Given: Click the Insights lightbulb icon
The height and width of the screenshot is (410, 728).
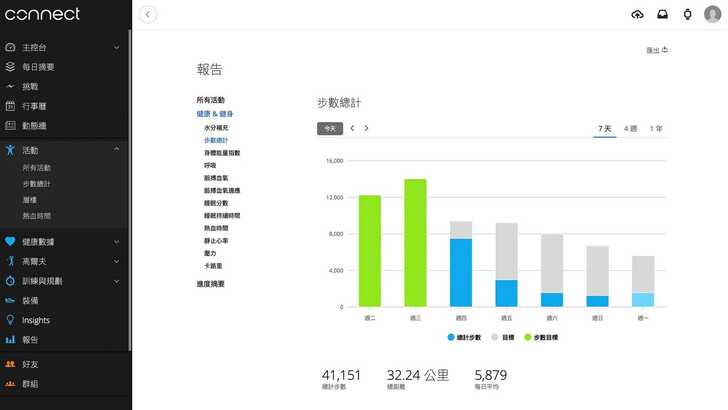Looking at the screenshot, I should click(10, 320).
